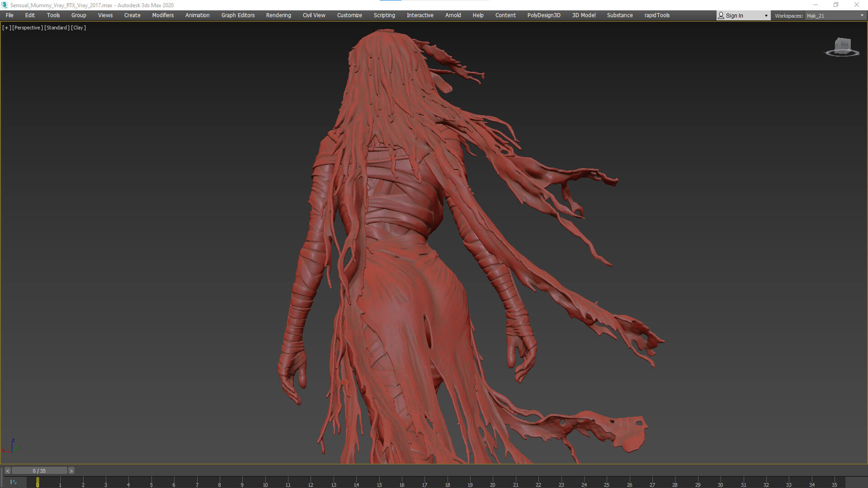Open the [Clay] per-view preference menu
Image resolution: width=868 pixels, height=488 pixels.
[79, 28]
